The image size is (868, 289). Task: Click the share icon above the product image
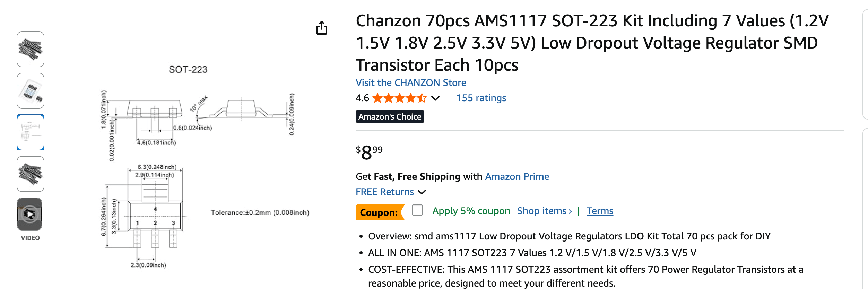point(322,28)
